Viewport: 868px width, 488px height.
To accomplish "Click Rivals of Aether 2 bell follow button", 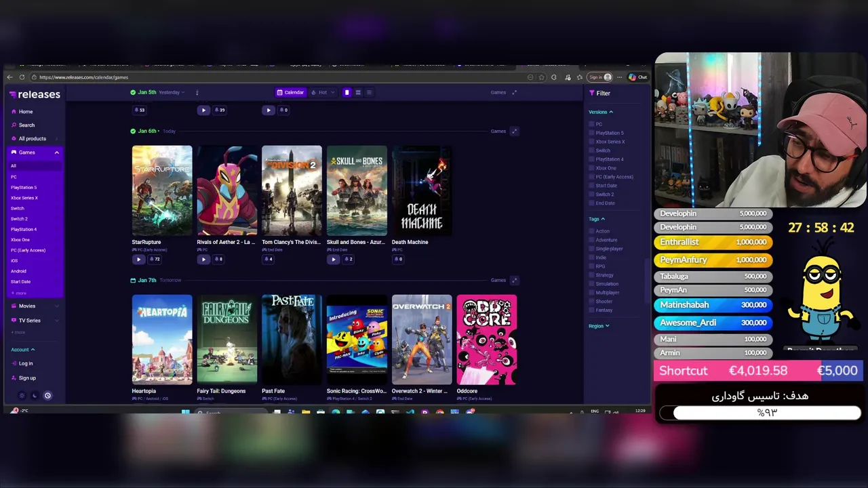I will 219,259.
